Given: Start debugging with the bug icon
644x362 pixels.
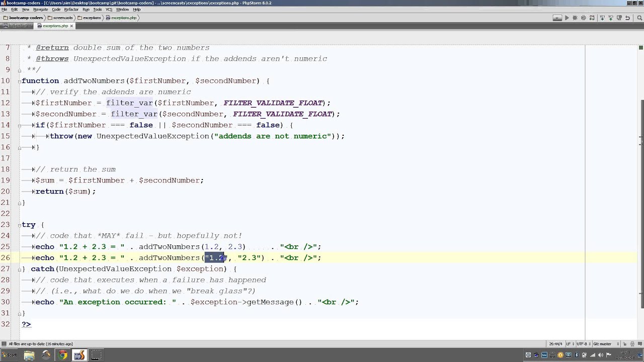Looking at the screenshot, I should [x=575, y=18].
